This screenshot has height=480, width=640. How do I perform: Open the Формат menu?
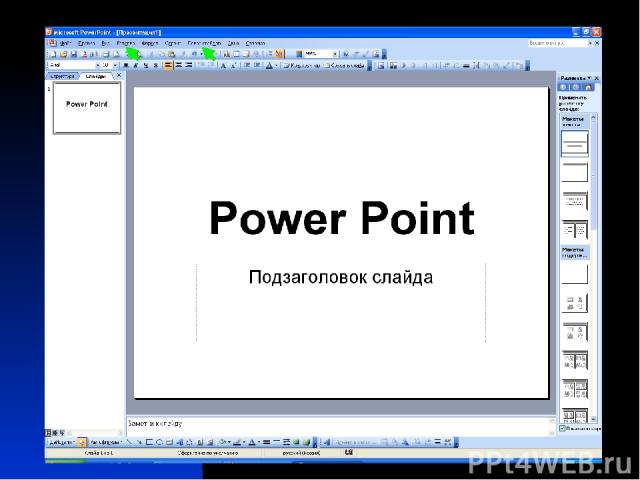tap(150, 43)
